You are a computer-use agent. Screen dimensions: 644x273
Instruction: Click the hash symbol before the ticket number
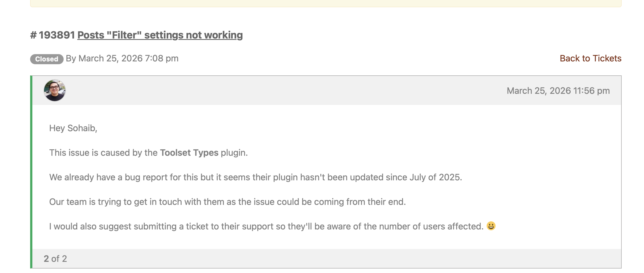click(x=33, y=35)
